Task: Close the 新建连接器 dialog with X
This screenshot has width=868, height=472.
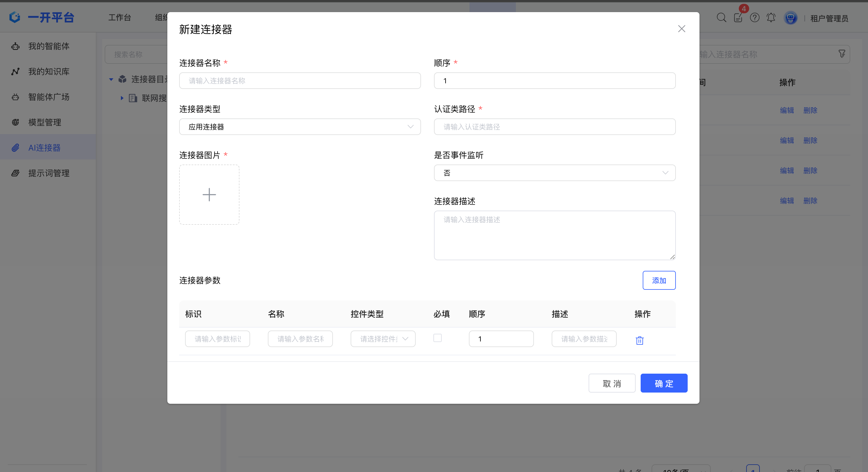Action: [x=681, y=29]
